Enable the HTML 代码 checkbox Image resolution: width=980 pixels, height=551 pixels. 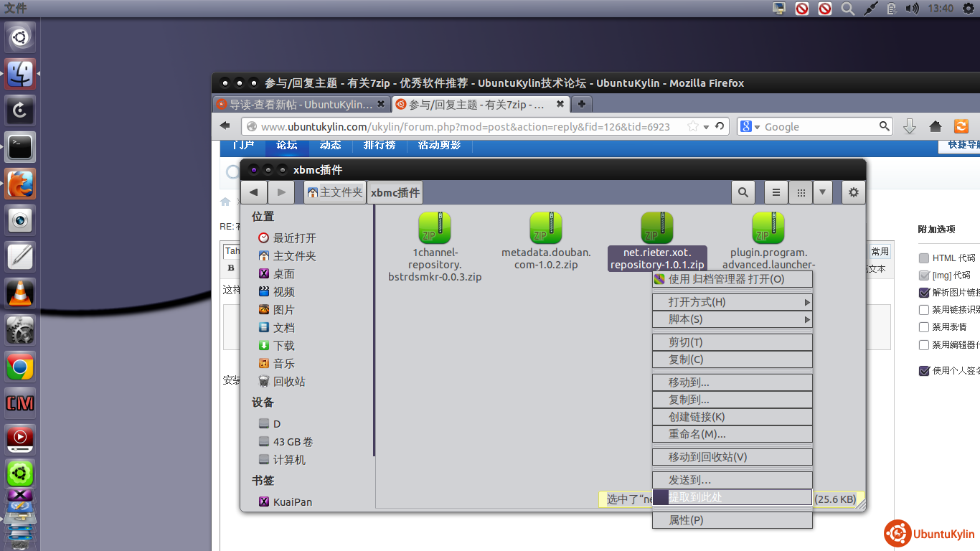[x=924, y=258]
